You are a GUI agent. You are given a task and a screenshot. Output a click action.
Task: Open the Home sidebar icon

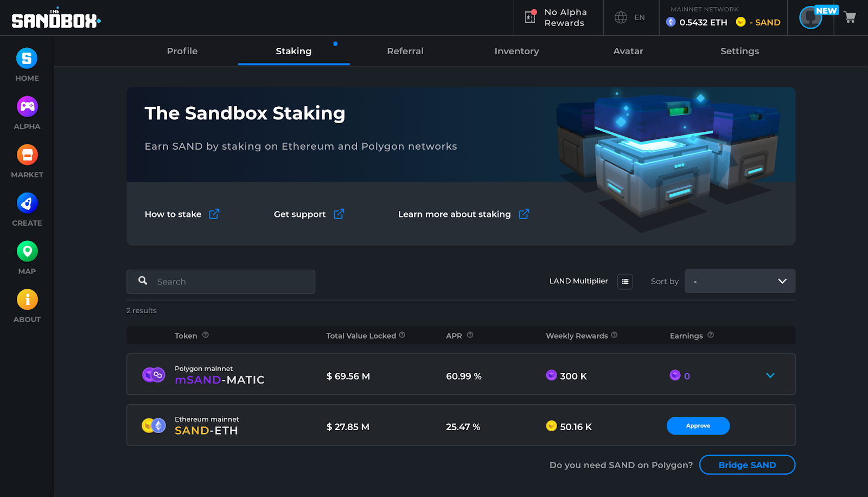pos(27,58)
